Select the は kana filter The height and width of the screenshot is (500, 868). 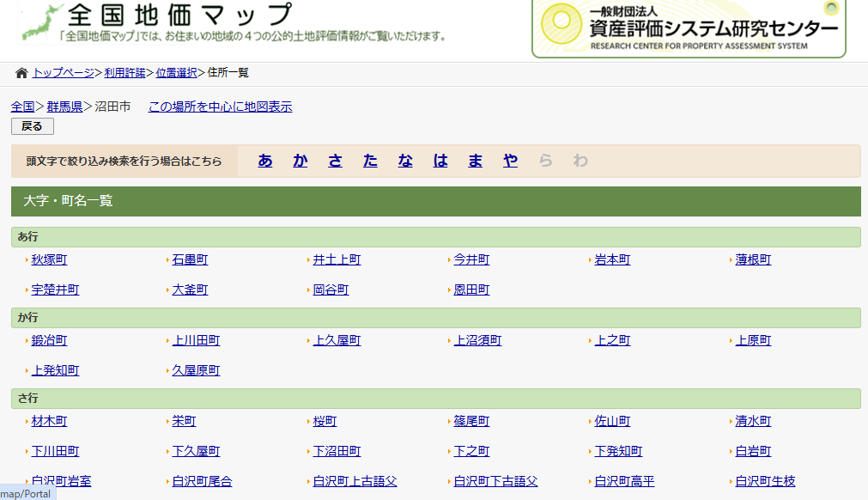click(440, 161)
